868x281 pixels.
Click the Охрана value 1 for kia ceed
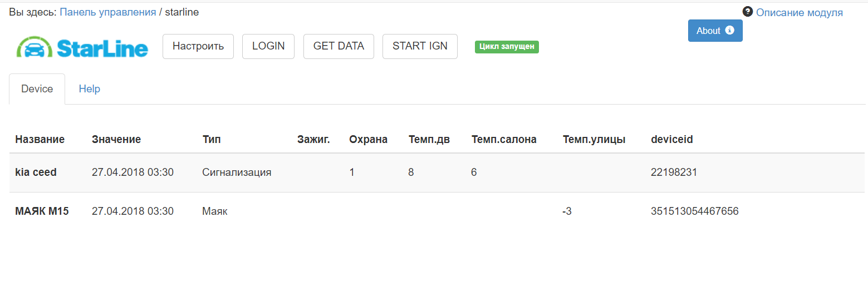pyautogui.click(x=352, y=172)
